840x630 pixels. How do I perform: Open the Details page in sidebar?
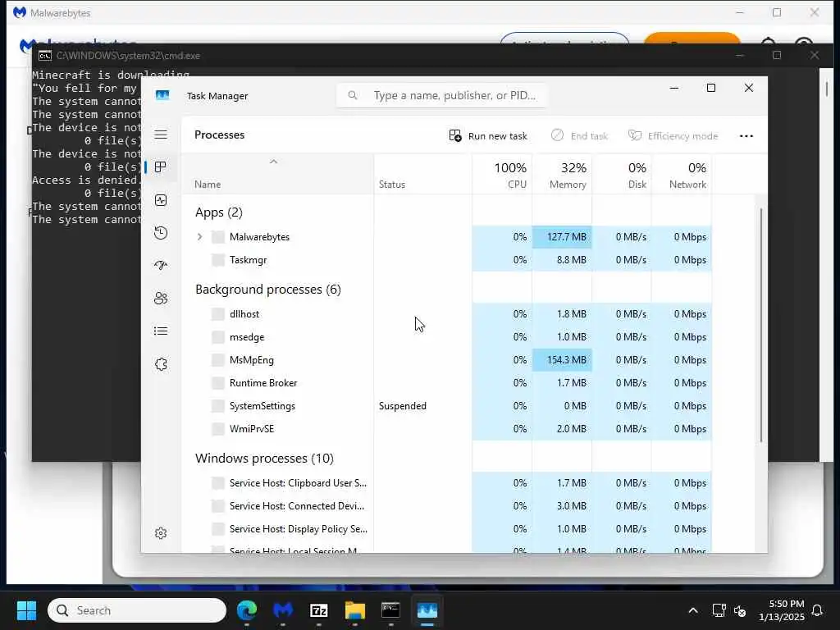coord(161,331)
